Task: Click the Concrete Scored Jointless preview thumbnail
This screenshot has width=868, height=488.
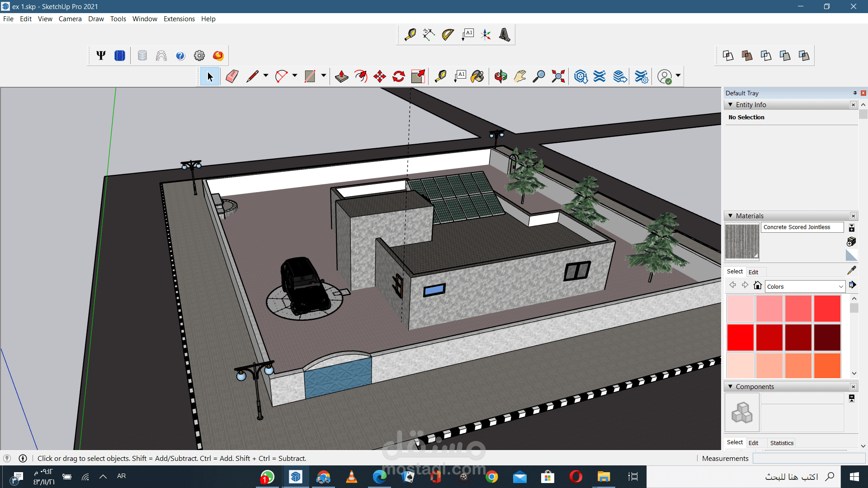Action: (742, 241)
